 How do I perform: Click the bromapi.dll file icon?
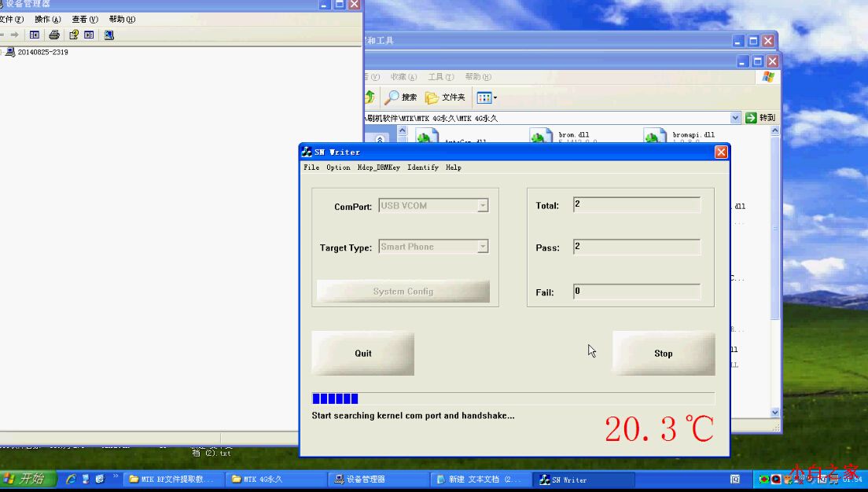(655, 135)
